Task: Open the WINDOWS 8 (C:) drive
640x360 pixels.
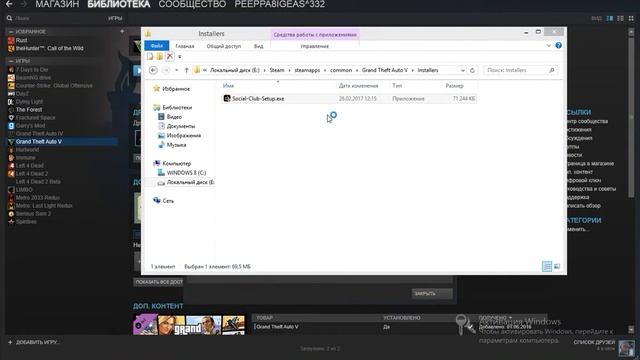Action: click(182, 173)
